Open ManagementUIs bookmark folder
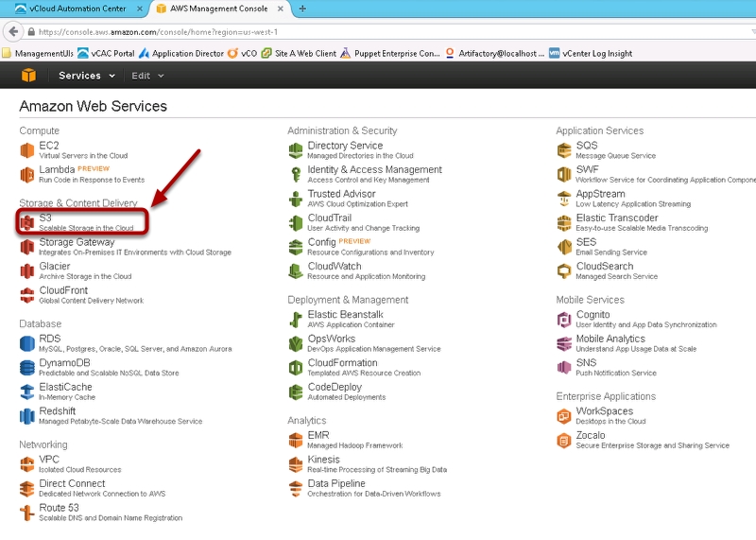Viewport: 756px width, 540px height. [x=38, y=53]
